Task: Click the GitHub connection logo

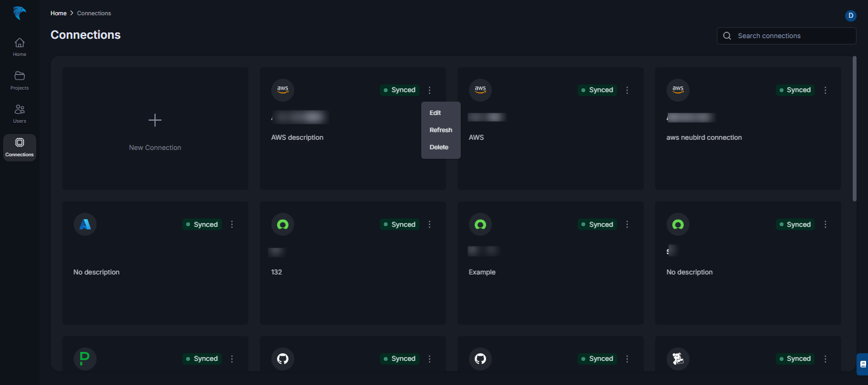Action: [282, 358]
